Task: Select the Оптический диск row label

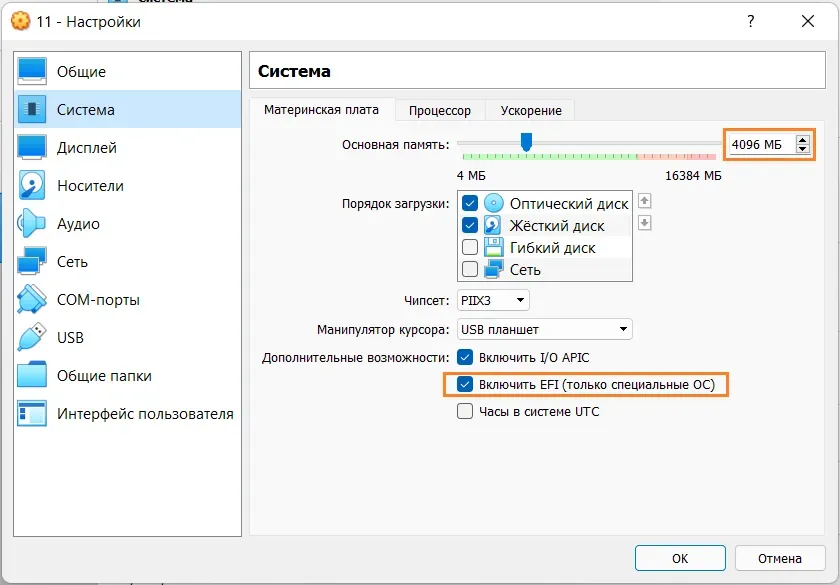Action: tap(569, 204)
